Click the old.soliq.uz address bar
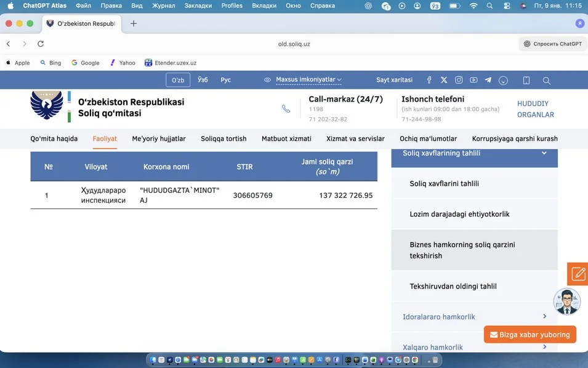Image resolution: width=588 pixels, height=368 pixels. pyautogui.click(x=294, y=44)
